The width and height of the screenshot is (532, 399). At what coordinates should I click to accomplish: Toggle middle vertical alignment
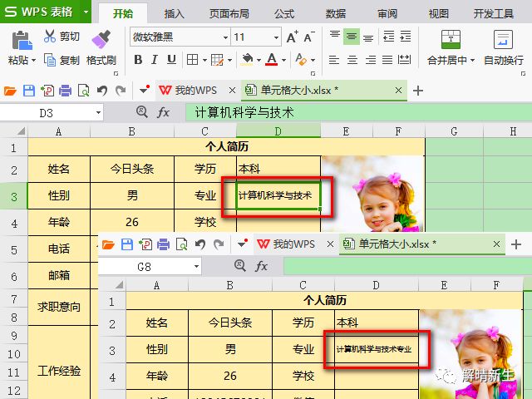coord(351,36)
